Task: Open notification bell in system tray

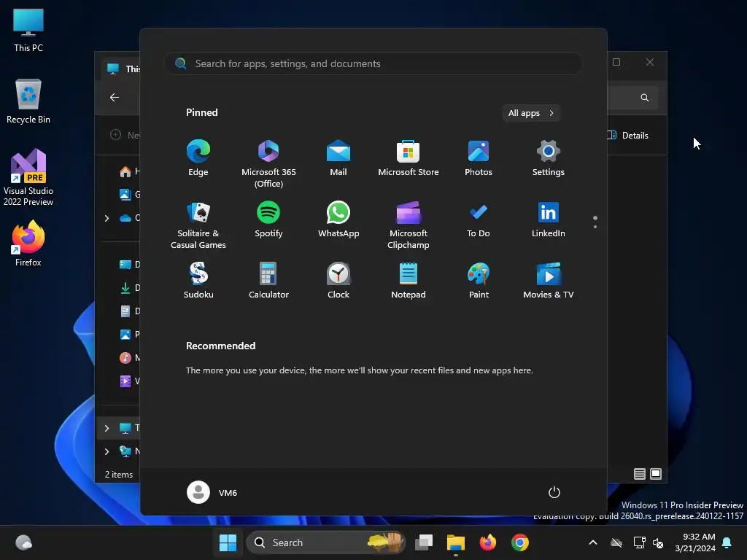Action: pos(727,542)
